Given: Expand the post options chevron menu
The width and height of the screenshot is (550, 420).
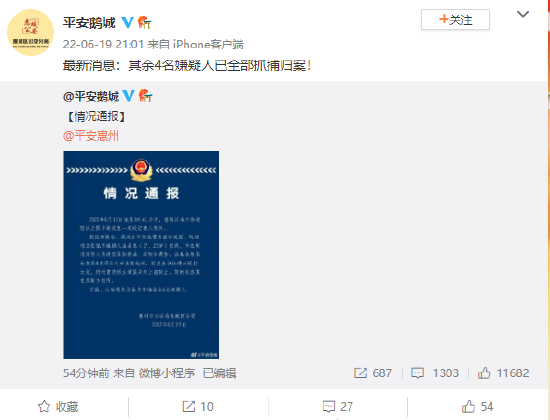Looking at the screenshot, I should point(523,14).
